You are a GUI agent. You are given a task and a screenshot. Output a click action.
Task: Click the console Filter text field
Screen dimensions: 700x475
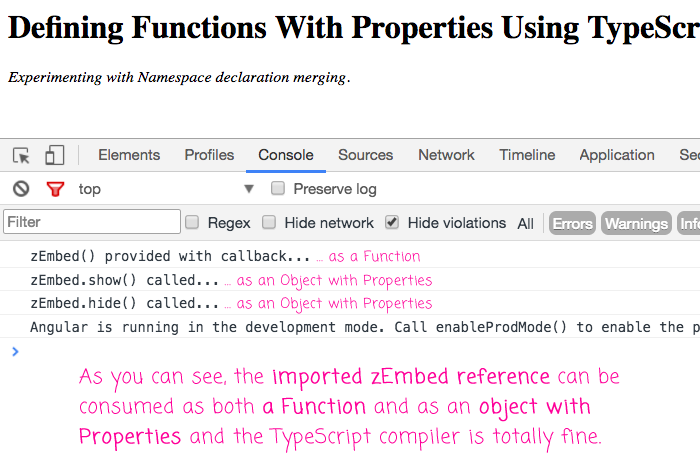click(92, 222)
